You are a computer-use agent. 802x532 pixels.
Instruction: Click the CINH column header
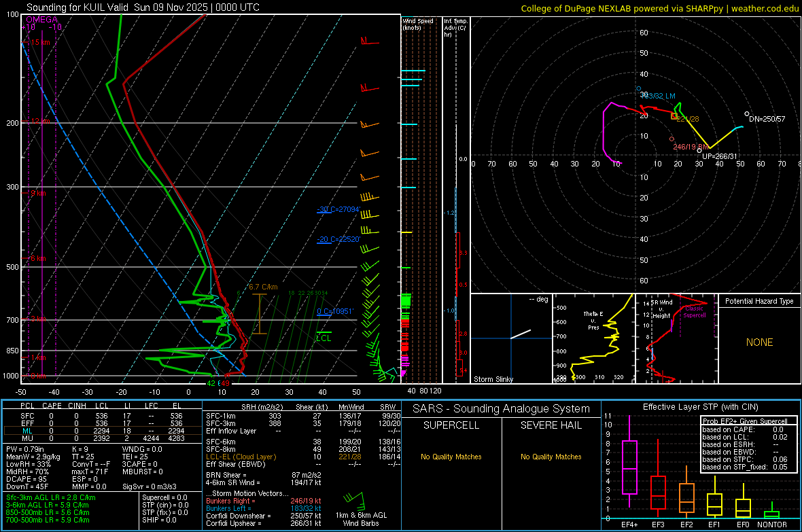click(x=77, y=406)
